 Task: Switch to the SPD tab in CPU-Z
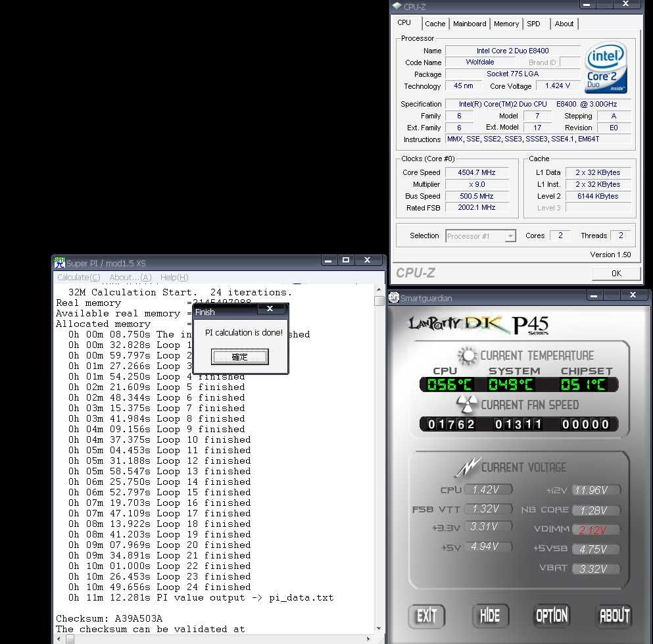[x=534, y=24]
